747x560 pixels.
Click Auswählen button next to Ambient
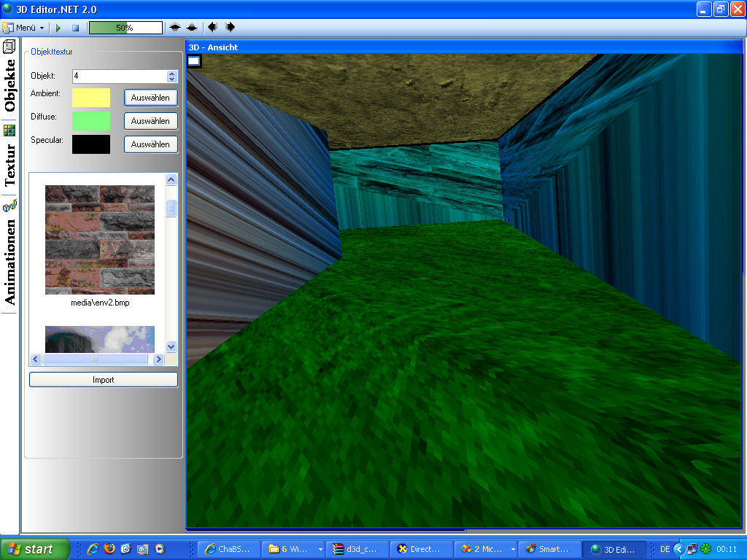click(150, 98)
